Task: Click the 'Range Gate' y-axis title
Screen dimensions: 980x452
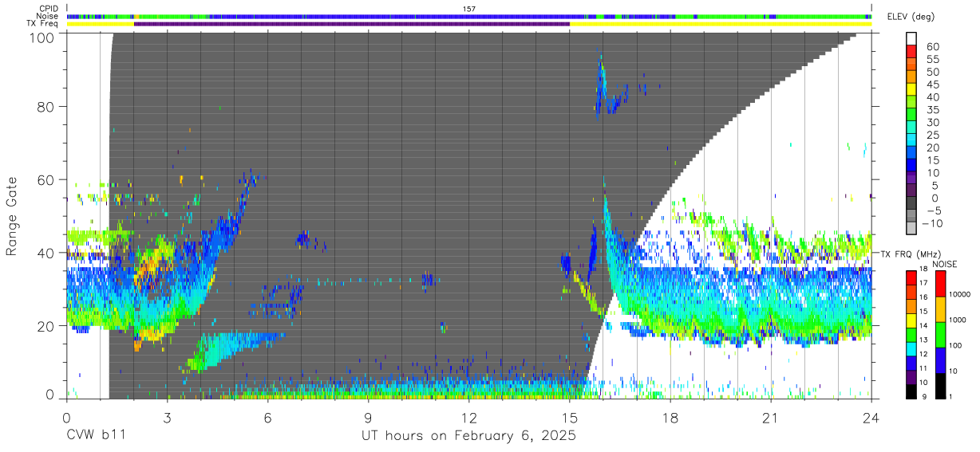Action: coord(12,217)
